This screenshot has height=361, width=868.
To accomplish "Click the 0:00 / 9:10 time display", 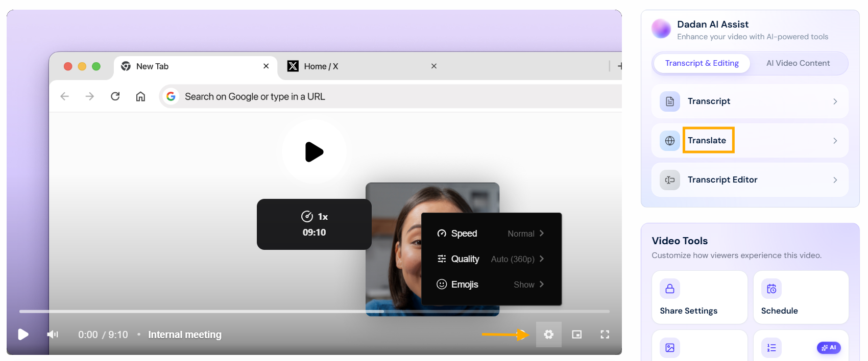I will pyautogui.click(x=103, y=335).
